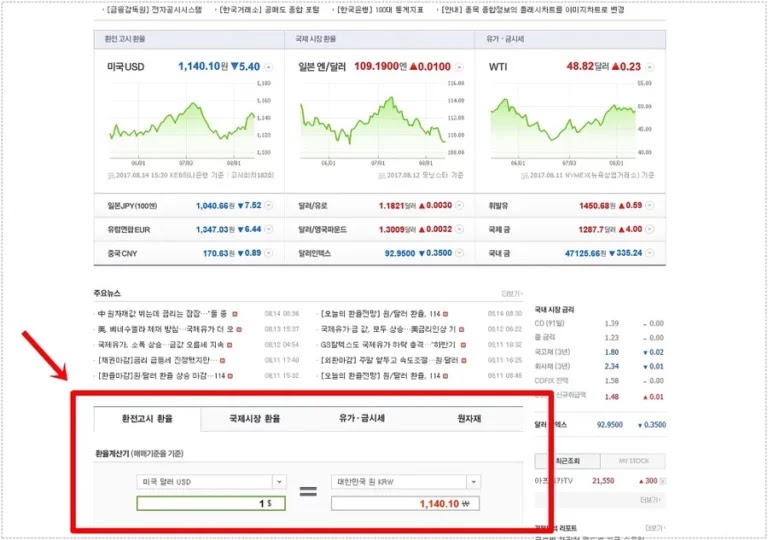The width and height of the screenshot is (768, 540).
Task: Open the 미국 달러 USD currency dropdown
Action: (279, 482)
